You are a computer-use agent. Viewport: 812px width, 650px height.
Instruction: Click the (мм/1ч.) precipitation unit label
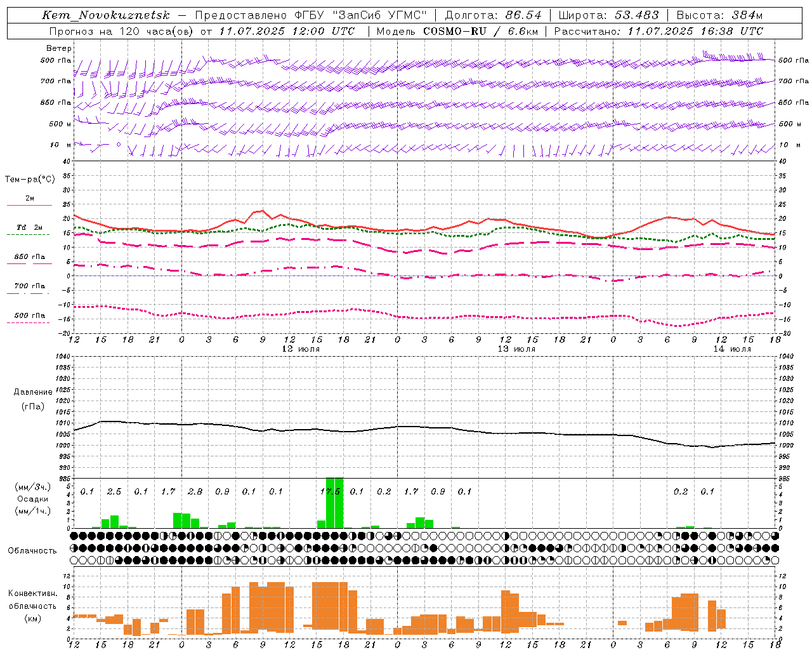[x=33, y=511]
